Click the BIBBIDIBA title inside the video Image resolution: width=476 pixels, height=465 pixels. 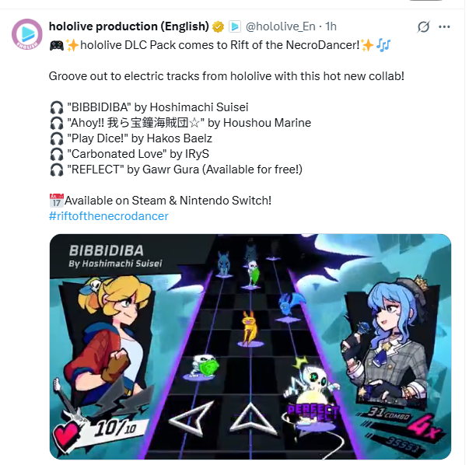point(107,250)
